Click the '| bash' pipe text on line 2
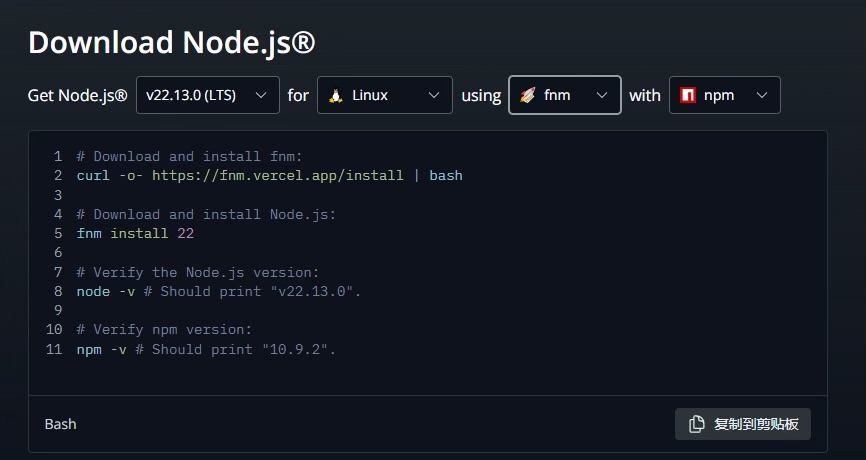The width and height of the screenshot is (866, 460). [x=437, y=176]
